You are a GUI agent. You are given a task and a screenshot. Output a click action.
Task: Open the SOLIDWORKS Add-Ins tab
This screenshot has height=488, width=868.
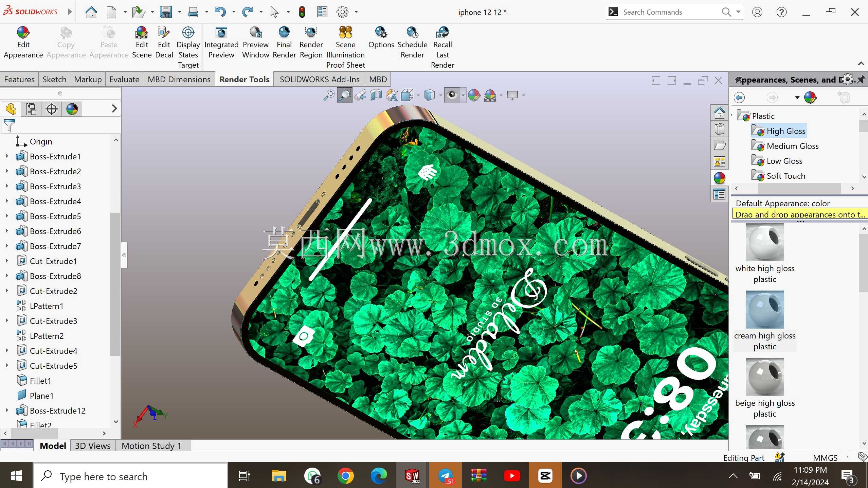pos(320,79)
